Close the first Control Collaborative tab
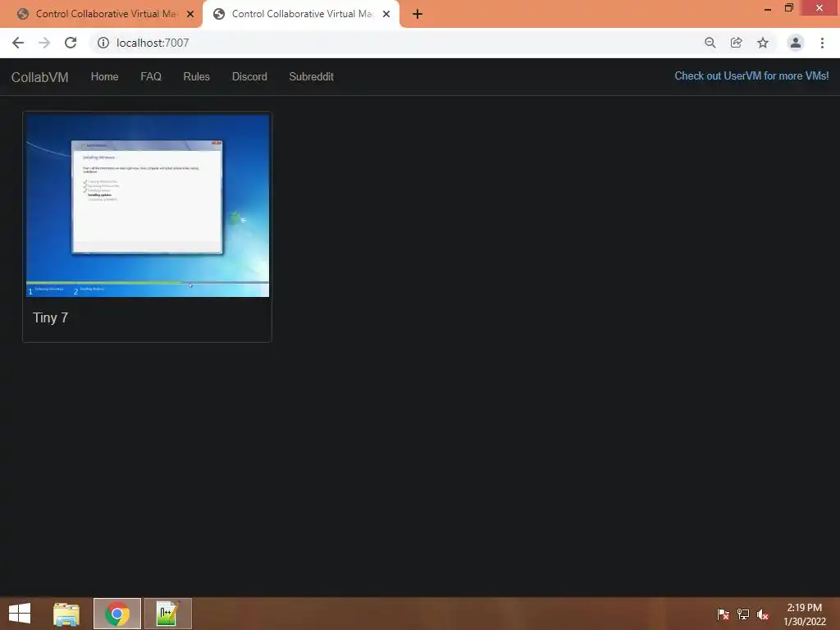840x630 pixels. 190,15
